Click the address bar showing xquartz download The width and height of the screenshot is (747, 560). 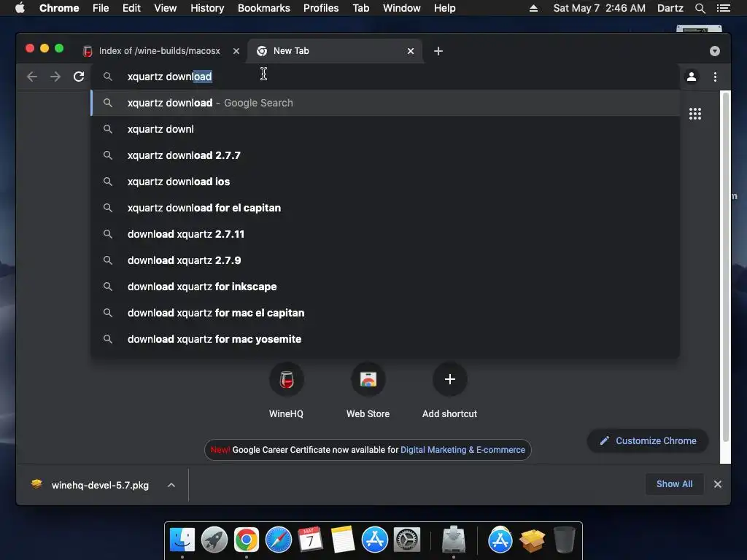(385, 77)
